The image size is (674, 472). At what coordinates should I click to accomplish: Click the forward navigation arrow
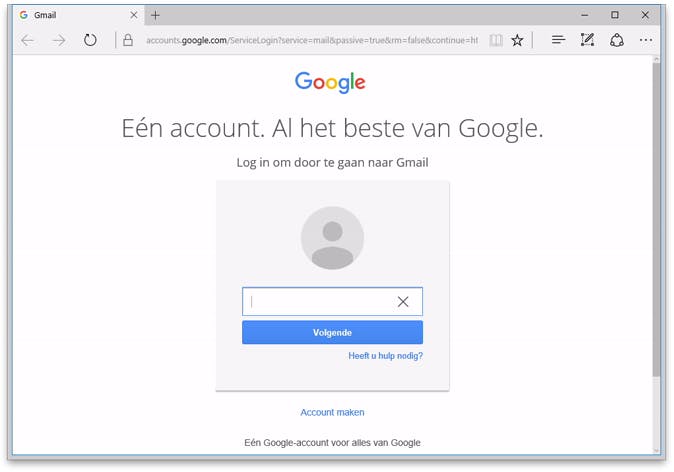[59, 40]
